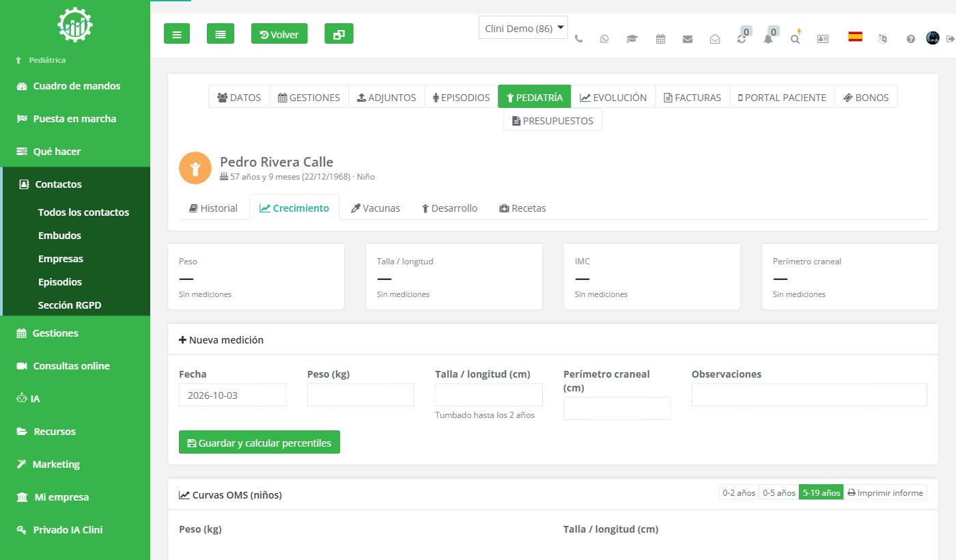Open WhatsApp from the top bar
The image size is (956, 560).
pos(604,39)
